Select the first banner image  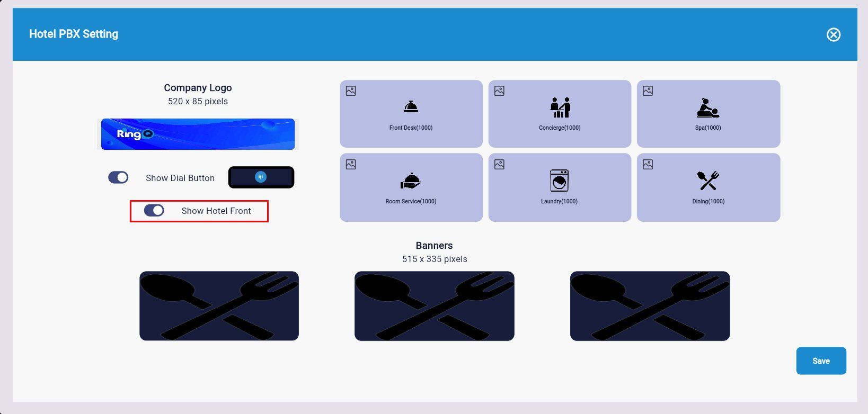[219, 306]
